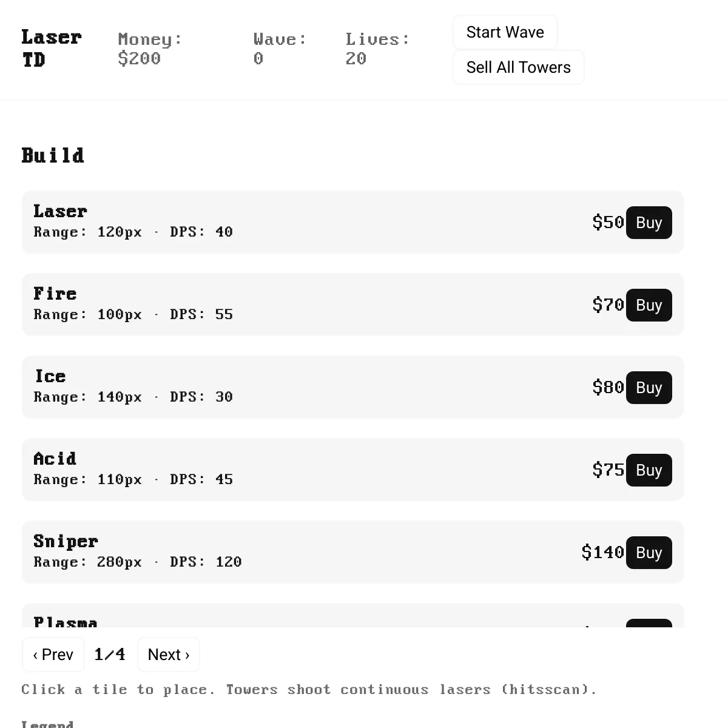Click the Fire tower entry
This screenshot has width=728, height=728.
click(x=352, y=305)
